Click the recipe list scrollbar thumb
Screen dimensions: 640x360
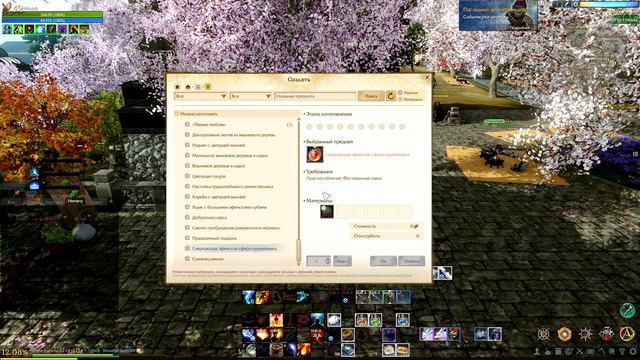(x=298, y=250)
